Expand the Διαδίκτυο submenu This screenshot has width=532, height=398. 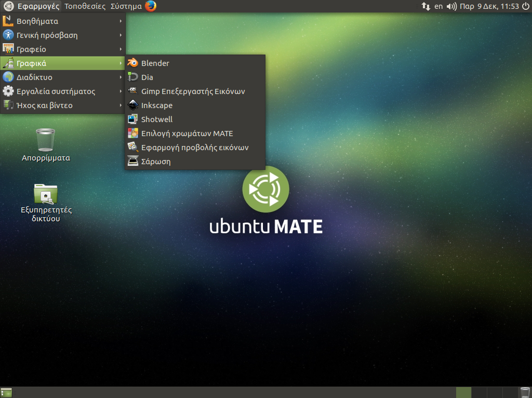coord(34,77)
